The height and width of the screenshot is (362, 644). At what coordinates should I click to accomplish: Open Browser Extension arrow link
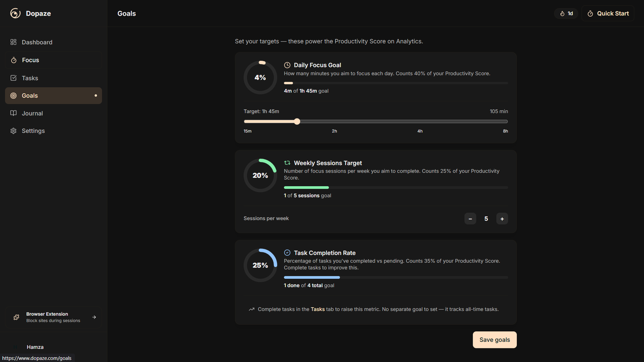tap(94, 317)
